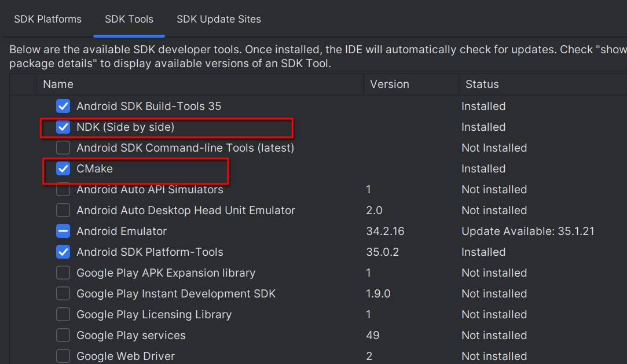This screenshot has height=364, width=627.
Task: Open the SDK Update Sites tab
Action: click(x=219, y=19)
